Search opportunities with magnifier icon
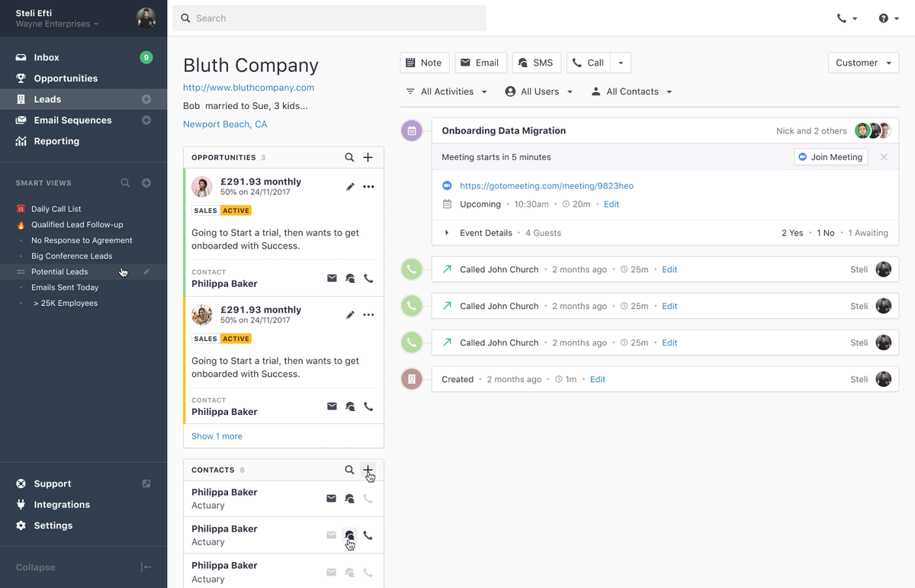Image resolution: width=915 pixels, height=588 pixels. (x=349, y=158)
